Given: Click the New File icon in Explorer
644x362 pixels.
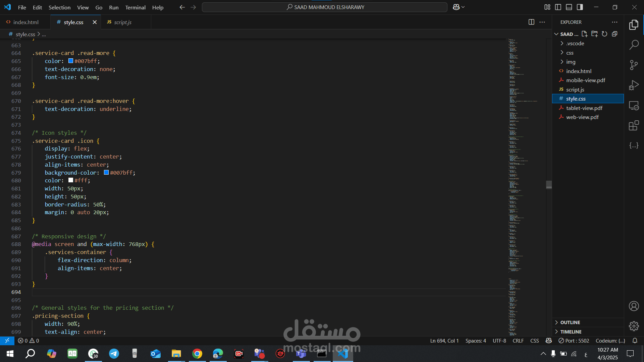Looking at the screenshot, I should tap(584, 34).
